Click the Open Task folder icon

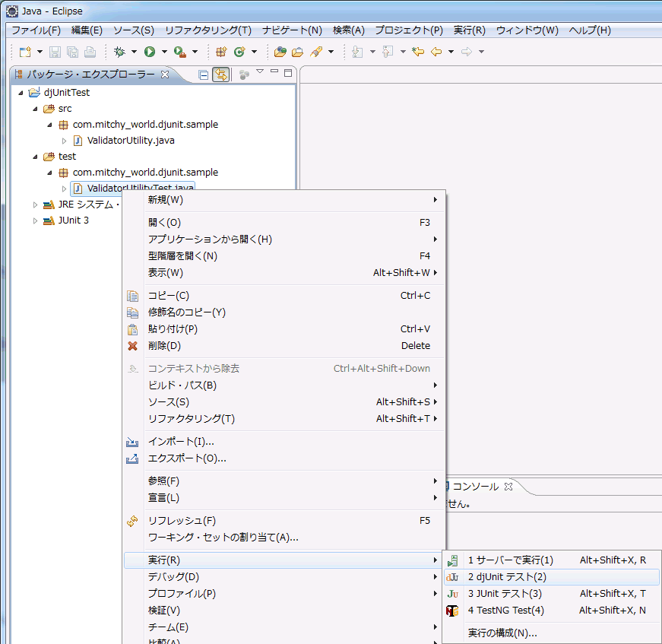(298, 52)
